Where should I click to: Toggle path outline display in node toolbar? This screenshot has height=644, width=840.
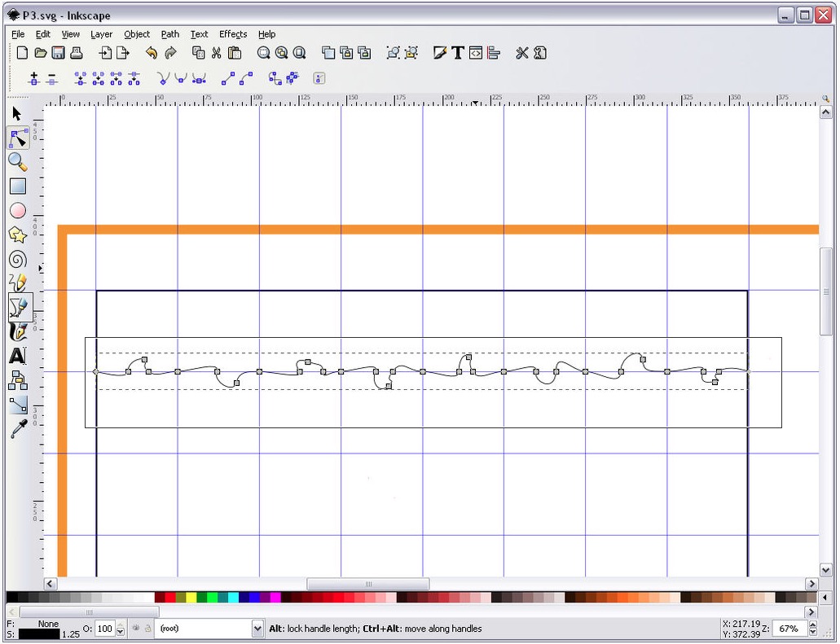coord(319,79)
